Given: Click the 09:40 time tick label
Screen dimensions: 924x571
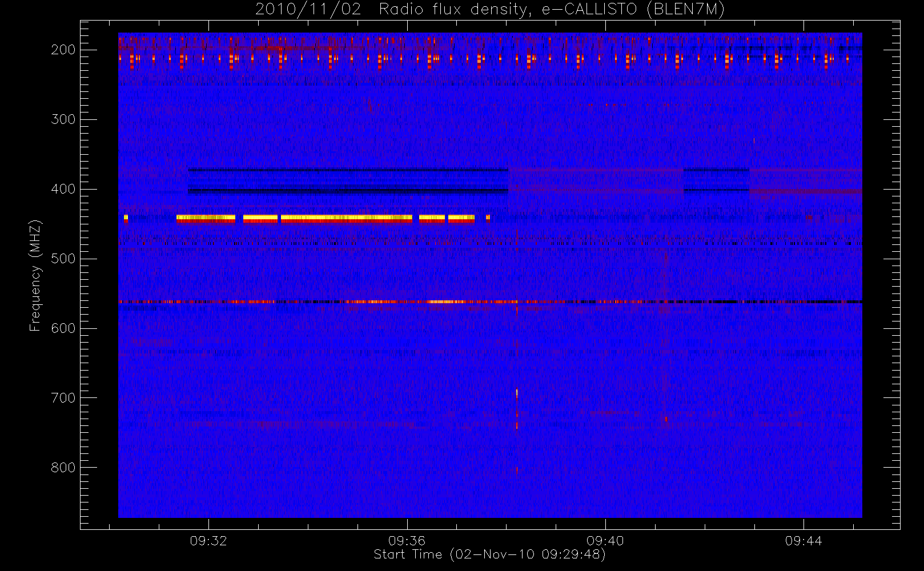Looking at the screenshot, I should [x=605, y=540].
